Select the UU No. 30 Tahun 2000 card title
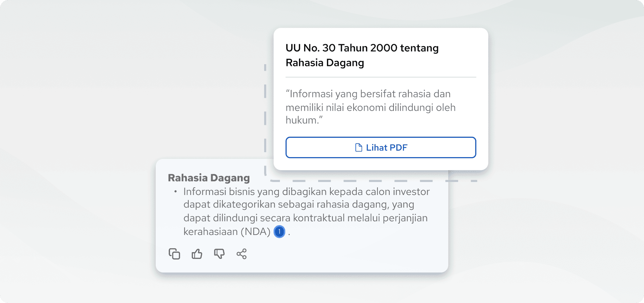The height and width of the screenshot is (303, 644). (362, 55)
